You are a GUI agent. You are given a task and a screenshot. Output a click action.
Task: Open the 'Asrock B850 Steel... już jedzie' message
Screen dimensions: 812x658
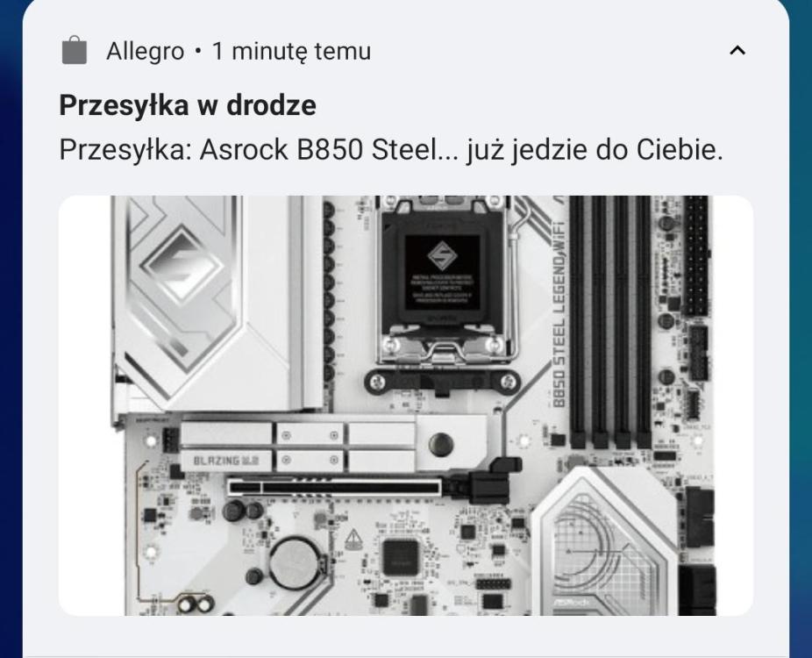(391, 150)
